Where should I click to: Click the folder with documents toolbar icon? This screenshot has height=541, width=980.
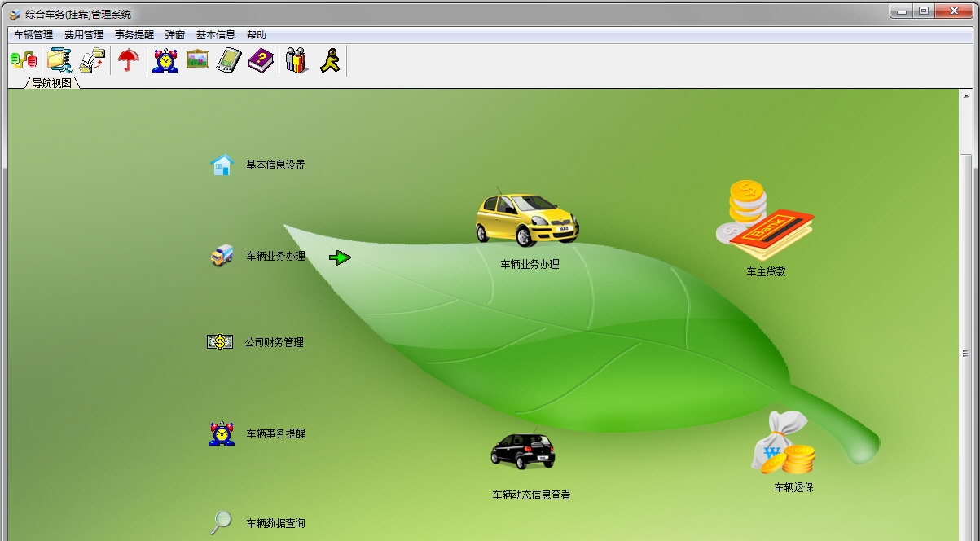92,60
